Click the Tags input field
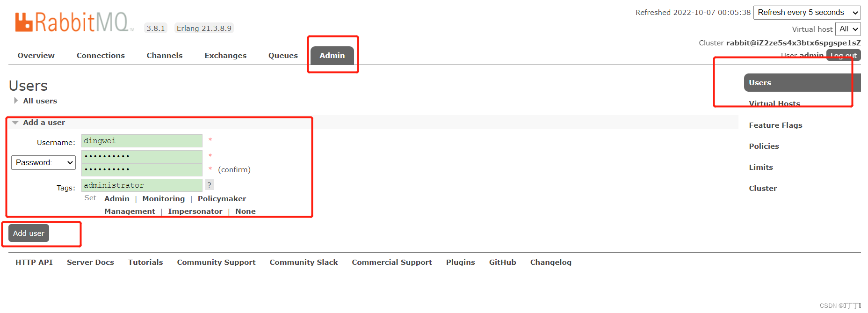Screen dimensions: 868x313 (x=142, y=185)
